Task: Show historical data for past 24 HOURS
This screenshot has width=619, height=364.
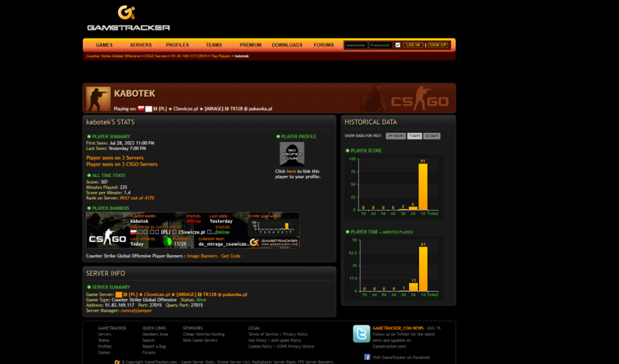Action: 396,136
